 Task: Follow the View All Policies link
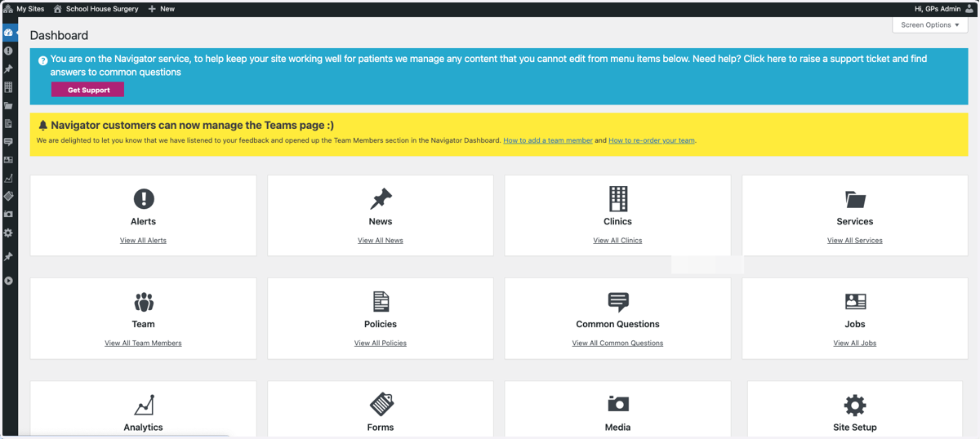[x=381, y=344]
